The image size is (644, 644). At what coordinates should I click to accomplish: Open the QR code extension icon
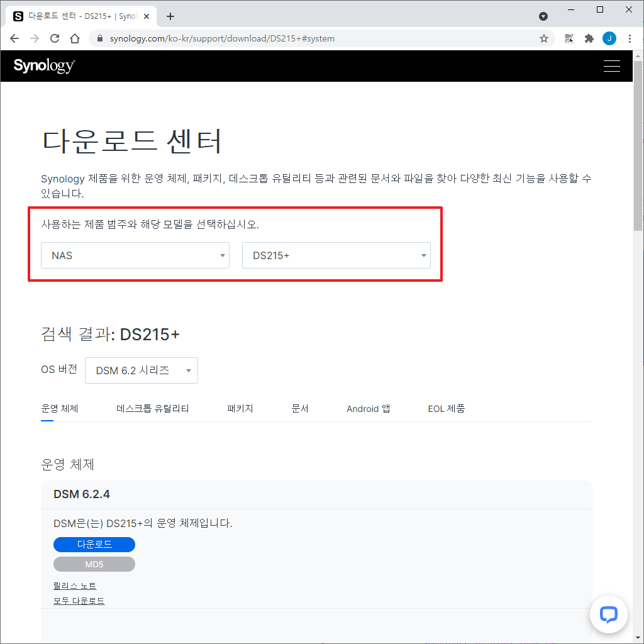tap(569, 38)
